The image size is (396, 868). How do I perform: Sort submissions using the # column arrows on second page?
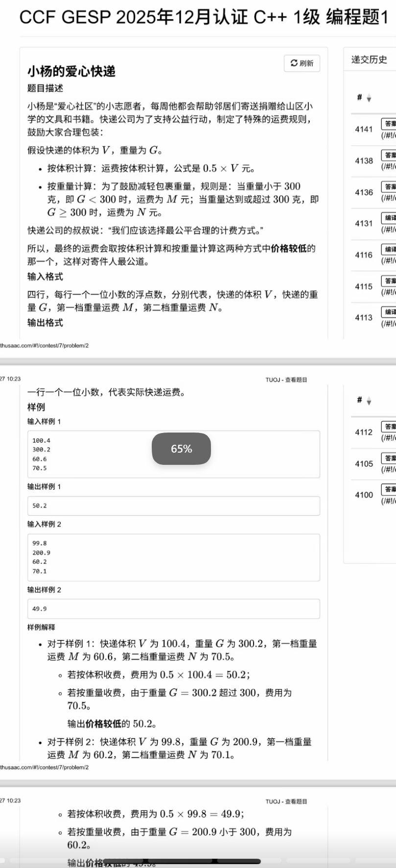coord(369,401)
